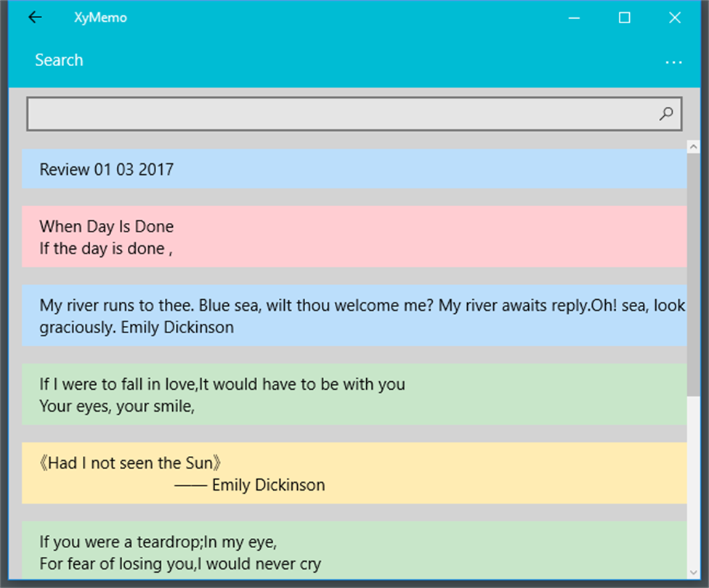Click the vertical scrollbar thumb
The image size is (709, 588).
(693, 275)
